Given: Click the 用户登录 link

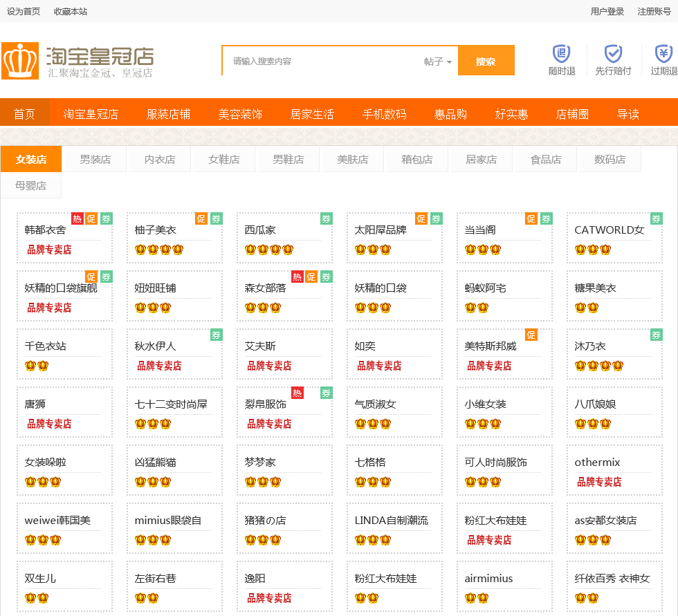Looking at the screenshot, I should point(607,11).
